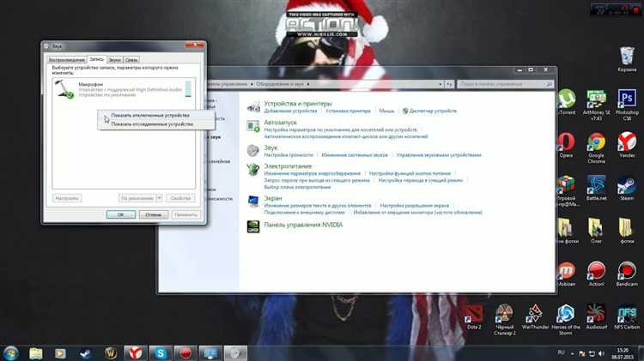Screen dimensions: 644x361
Task: Open Skype from the taskbar
Action: tap(160, 352)
